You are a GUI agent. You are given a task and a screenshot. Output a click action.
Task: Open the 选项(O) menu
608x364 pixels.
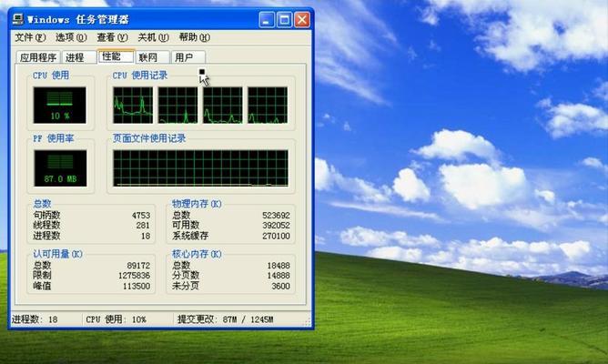(71, 37)
